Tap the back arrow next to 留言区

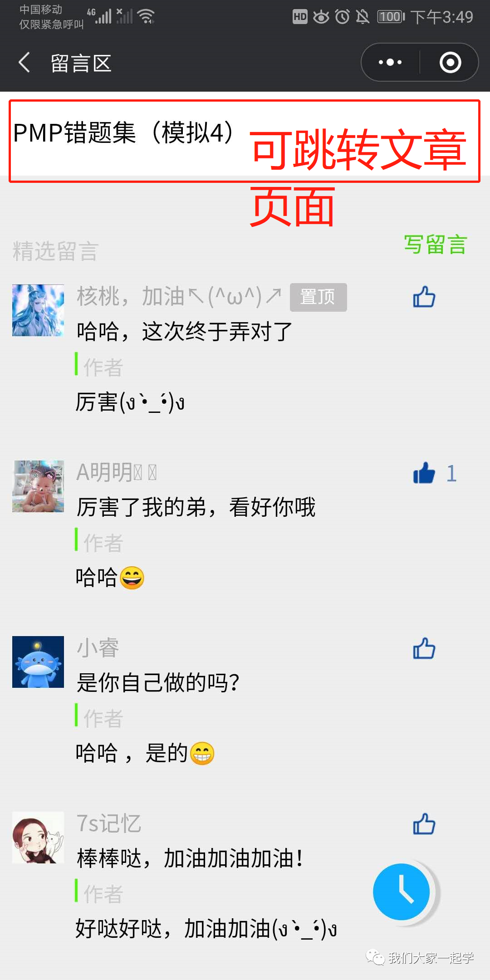(x=24, y=62)
